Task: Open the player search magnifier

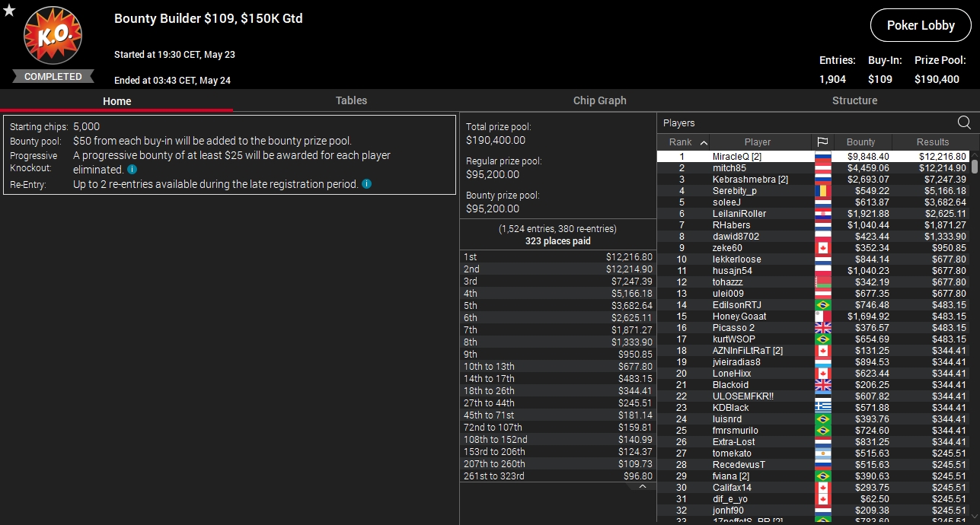Action: coord(964,123)
